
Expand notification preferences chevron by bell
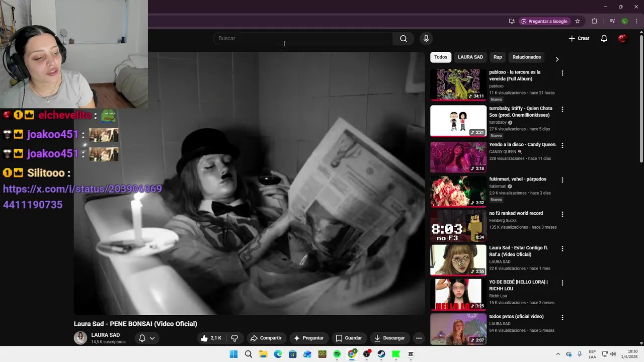point(152,338)
